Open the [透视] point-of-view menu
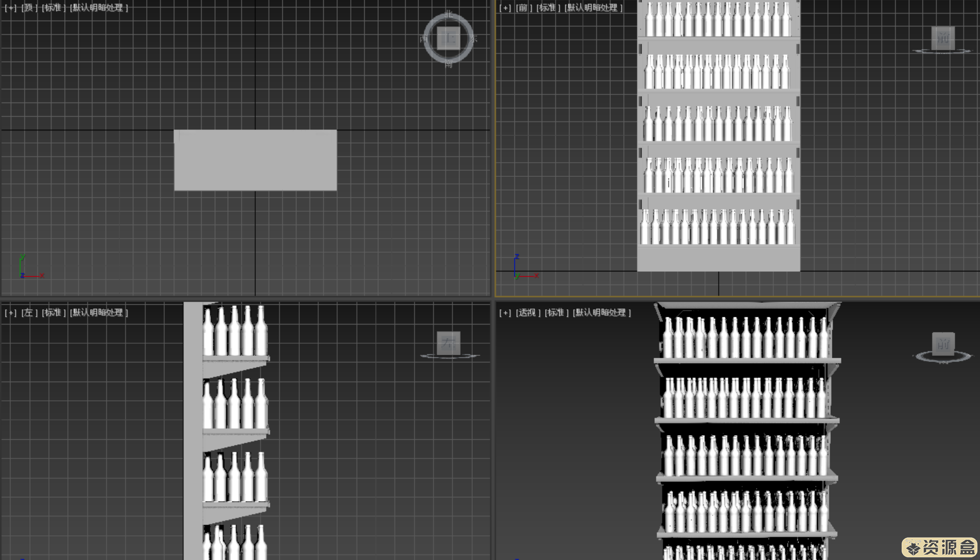The height and width of the screenshot is (560, 980). point(528,312)
